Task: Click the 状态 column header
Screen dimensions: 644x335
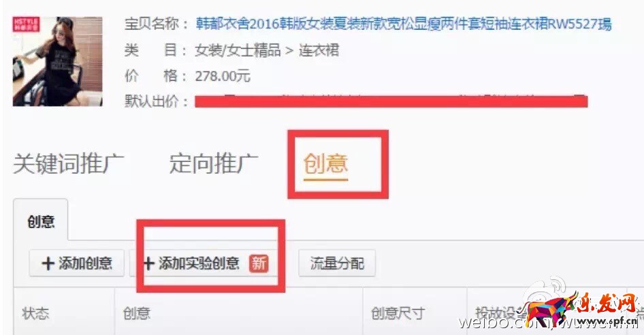Action: click(35, 313)
